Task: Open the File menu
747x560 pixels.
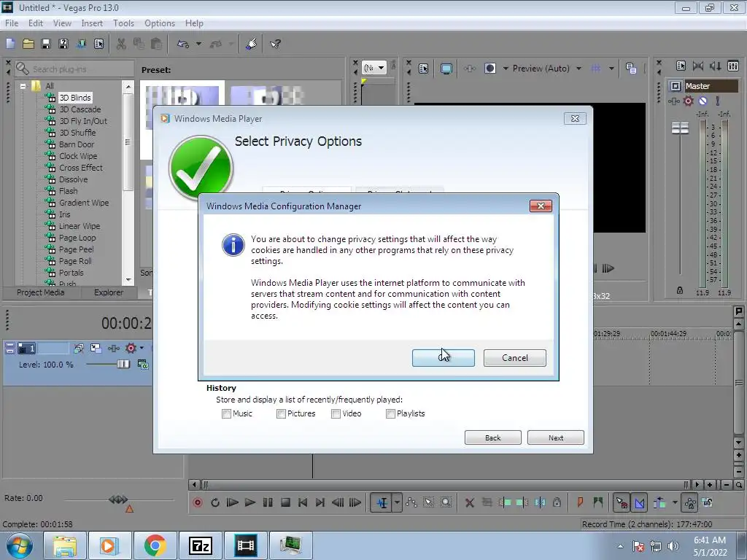Action: coord(12,23)
